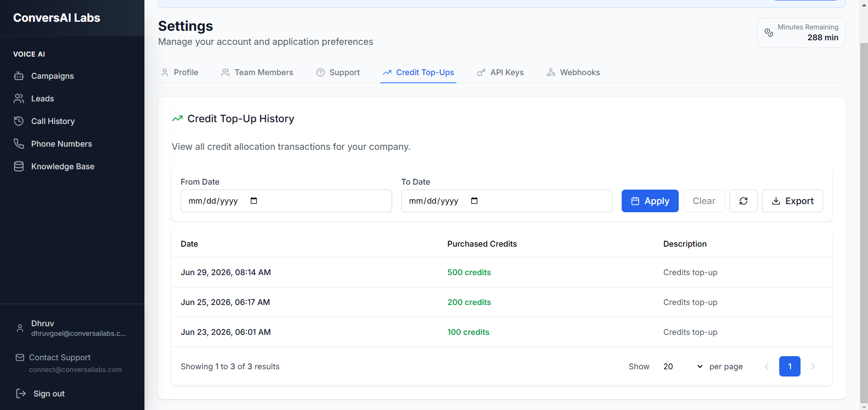Viewport: 868px width, 410px height.
Task: Click the 100 credits cell
Action: (468, 332)
